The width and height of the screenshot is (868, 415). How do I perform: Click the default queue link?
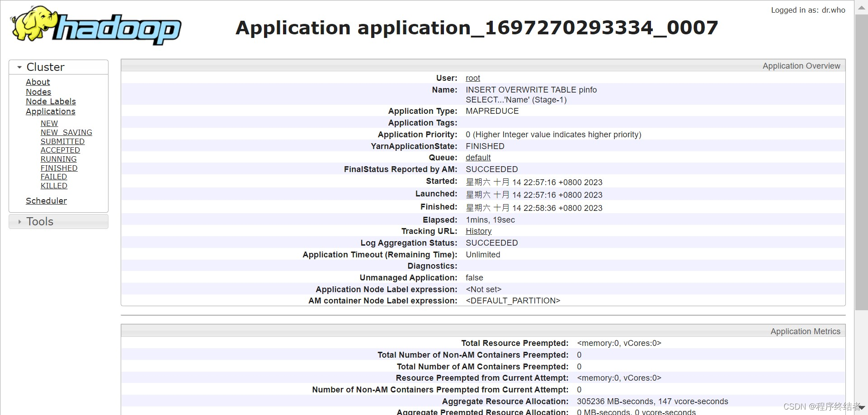pos(478,158)
